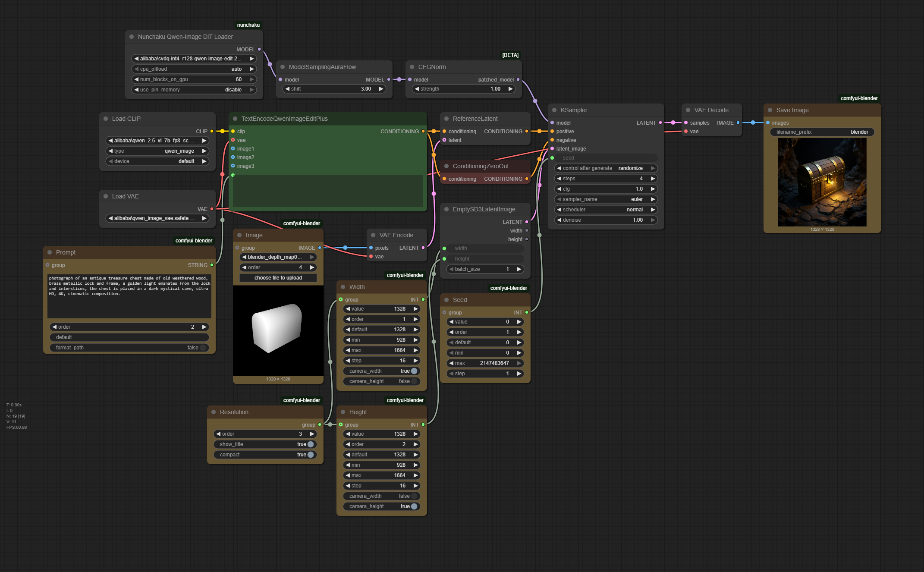The image size is (924, 572).
Task: Increase ModelSamplingAuraFlow shift with right arrow
Action: (x=381, y=89)
